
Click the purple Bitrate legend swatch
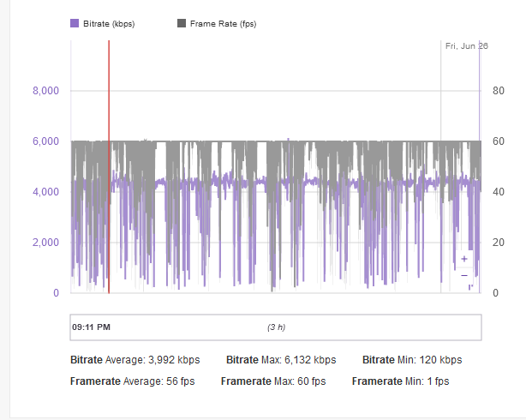[x=74, y=24]
